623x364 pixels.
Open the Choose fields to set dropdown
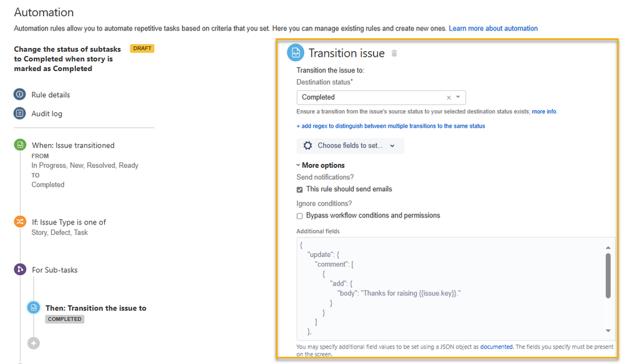350,146
